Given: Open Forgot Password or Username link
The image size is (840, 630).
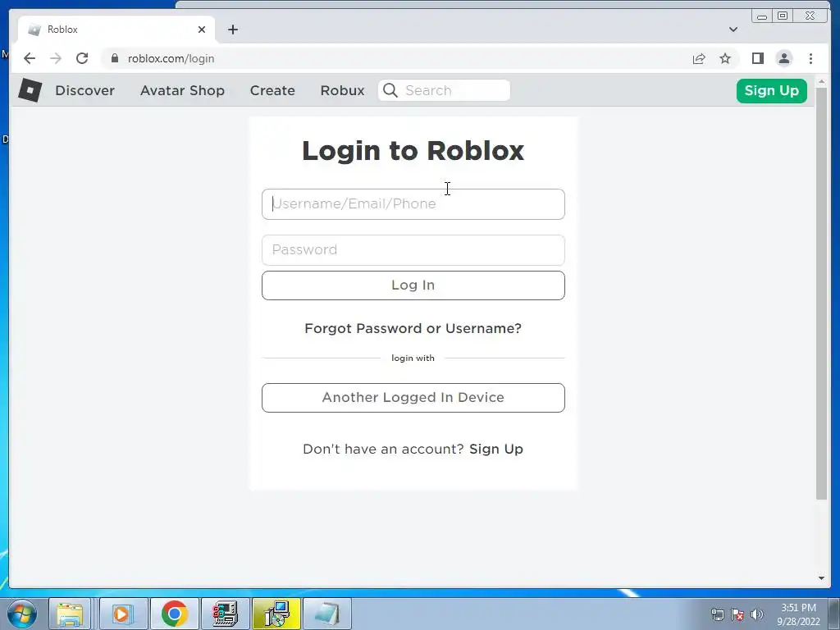Looking at the screenshot, I should [x=413, y=328].
